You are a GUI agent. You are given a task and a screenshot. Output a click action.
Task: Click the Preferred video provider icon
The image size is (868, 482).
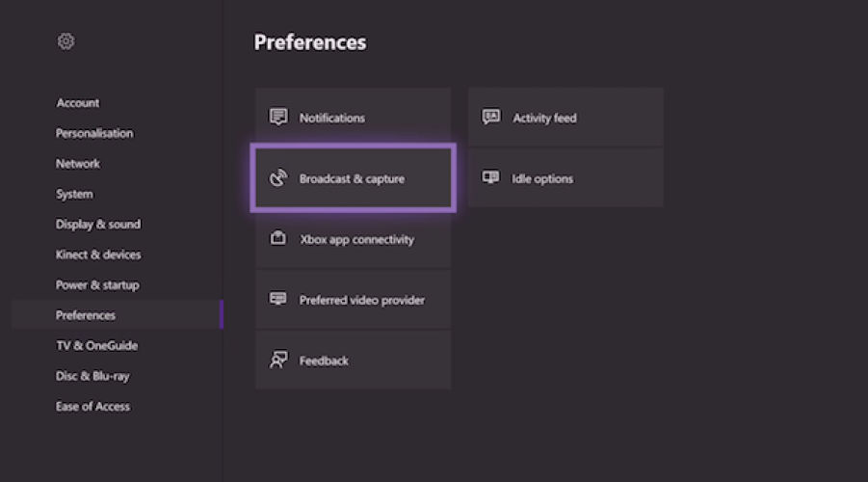click(278, 299)
